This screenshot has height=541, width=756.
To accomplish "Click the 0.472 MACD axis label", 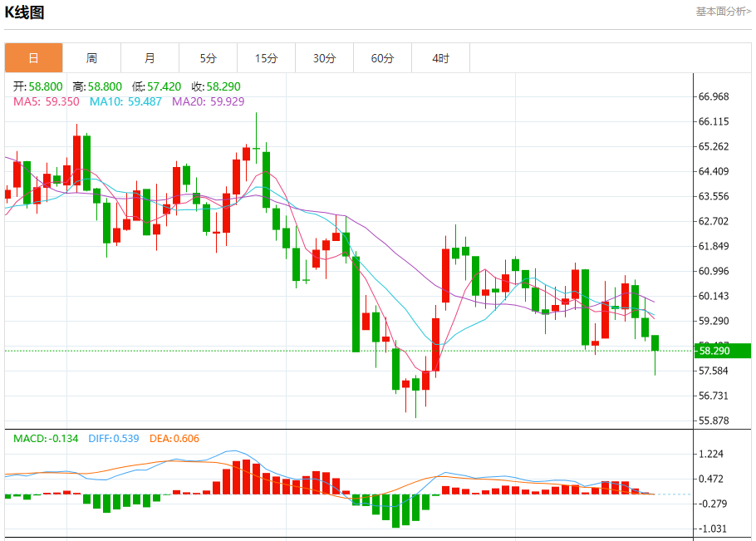I will point(710,479).
